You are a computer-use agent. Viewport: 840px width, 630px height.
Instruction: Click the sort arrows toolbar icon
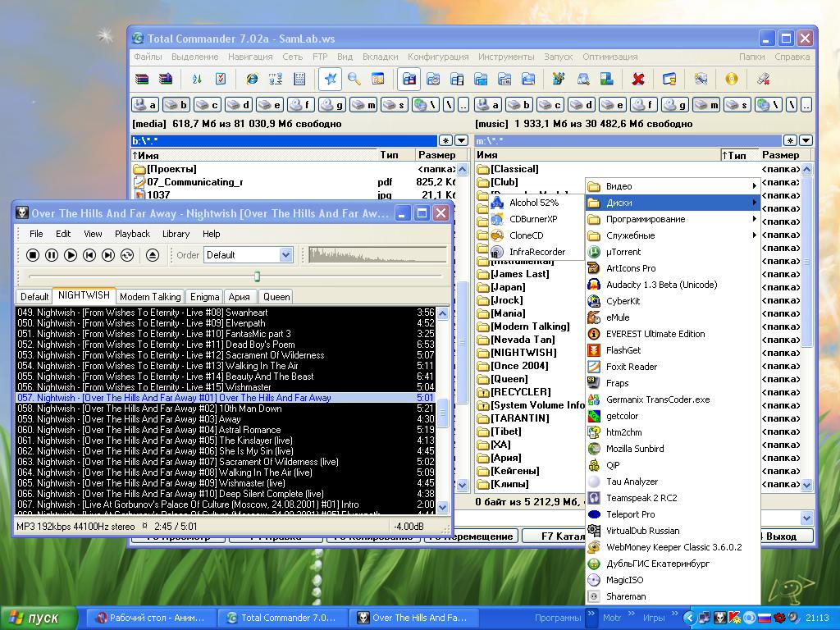197,80
